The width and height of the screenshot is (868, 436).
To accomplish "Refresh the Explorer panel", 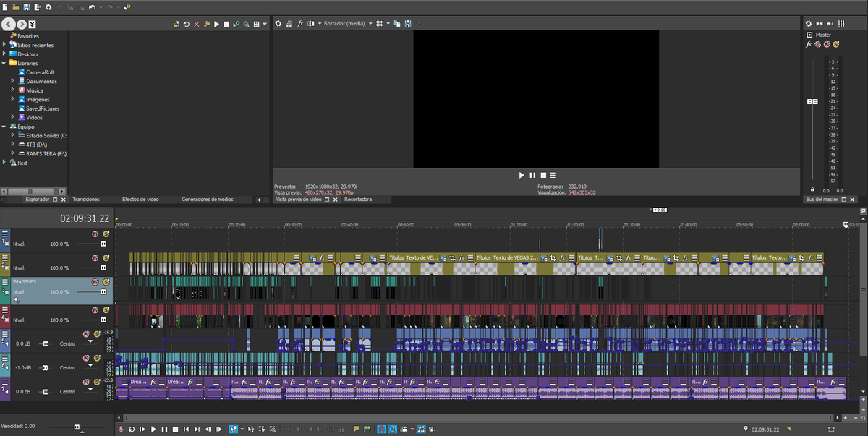I will pyautogui.click(x=186, y=24).
